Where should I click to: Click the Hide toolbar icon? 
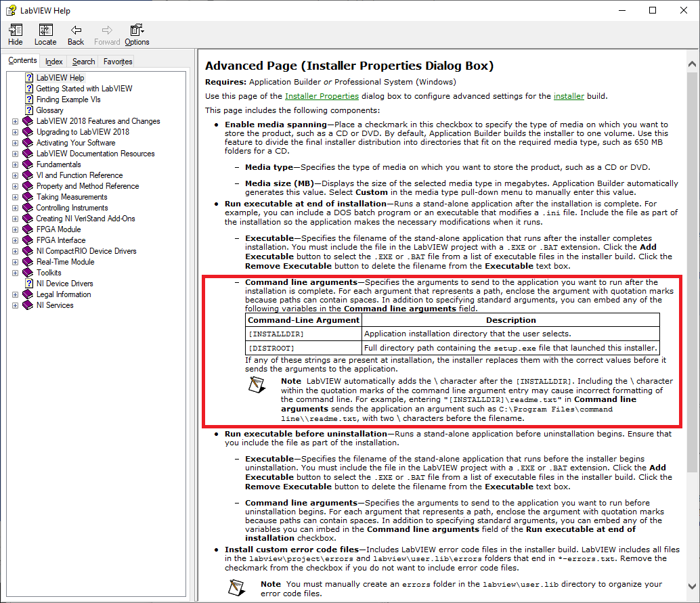tap(15, 35)
